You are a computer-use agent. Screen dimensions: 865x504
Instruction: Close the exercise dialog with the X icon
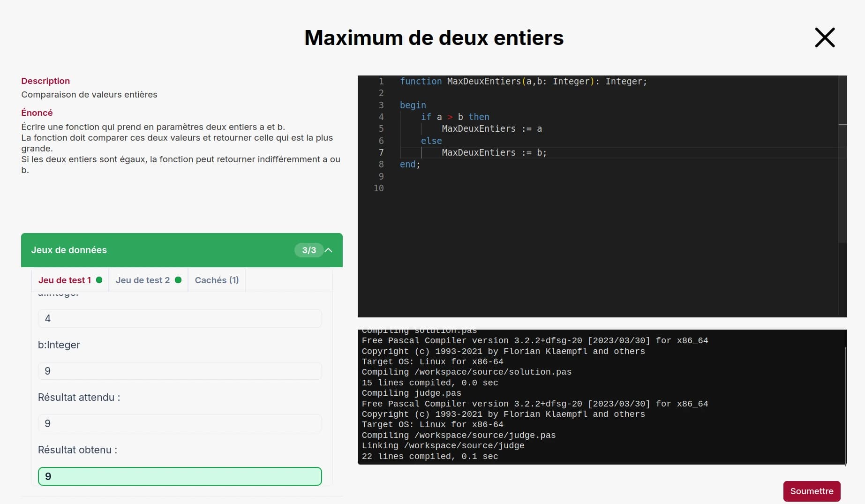(x=825, y=38)
